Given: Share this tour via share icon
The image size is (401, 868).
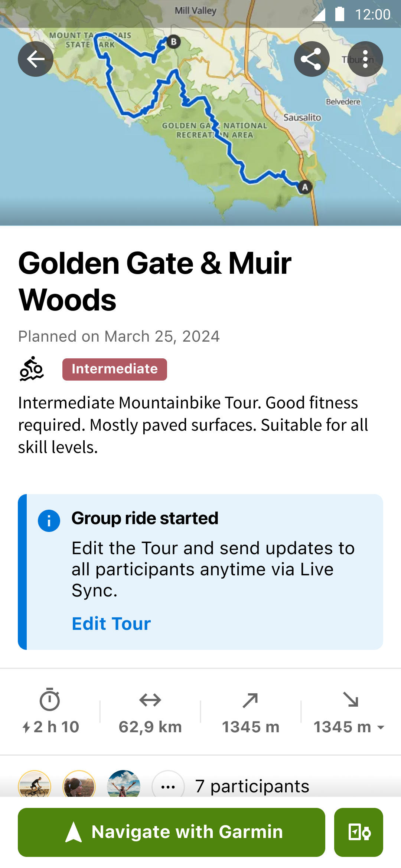Looking at the screenshot, I should click(x=312, y=59).
